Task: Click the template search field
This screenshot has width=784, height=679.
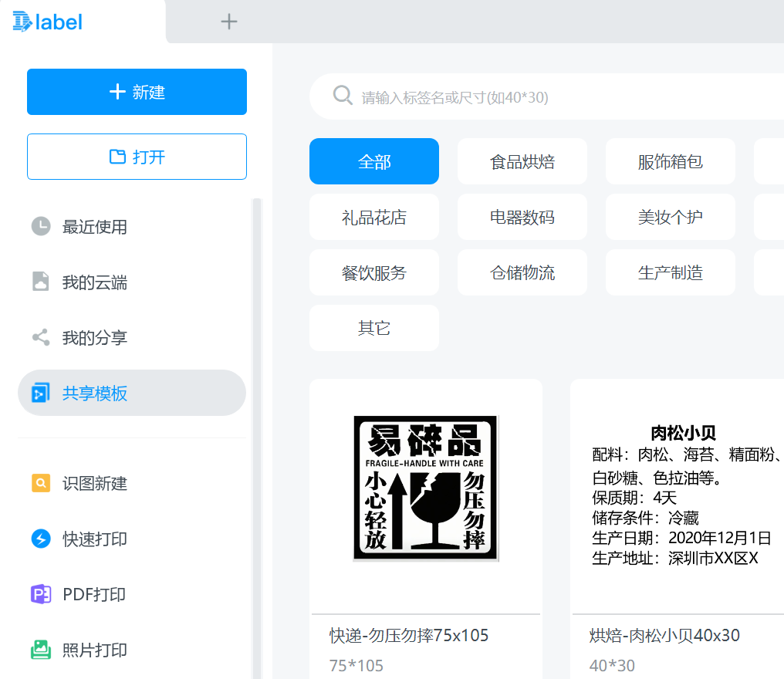Action: pos(540,96)
